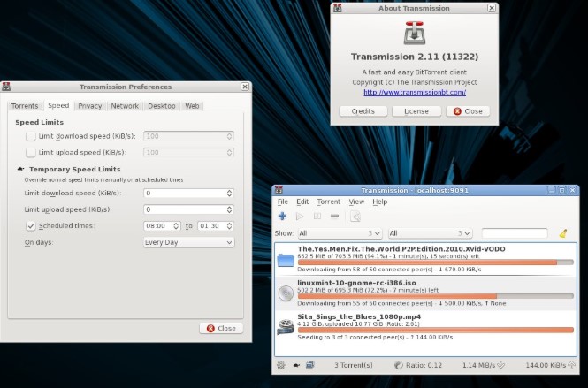This screenshot has width=588, height=388.
Task: Open the second All tracker filter dropdown
Action: tap(430, 233)
